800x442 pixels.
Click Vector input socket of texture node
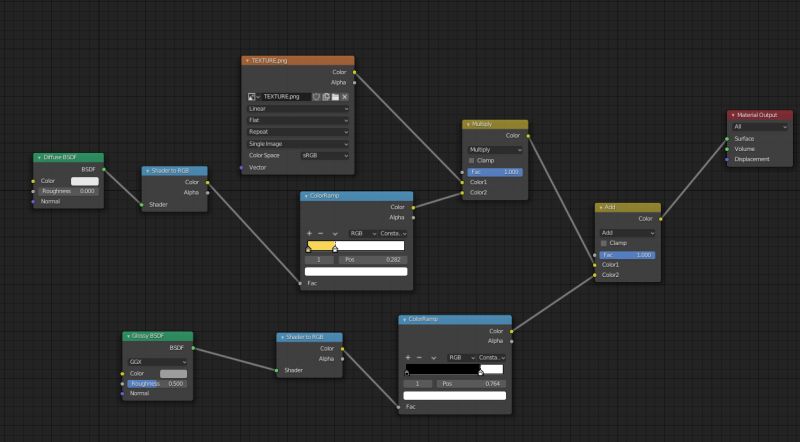241,167
